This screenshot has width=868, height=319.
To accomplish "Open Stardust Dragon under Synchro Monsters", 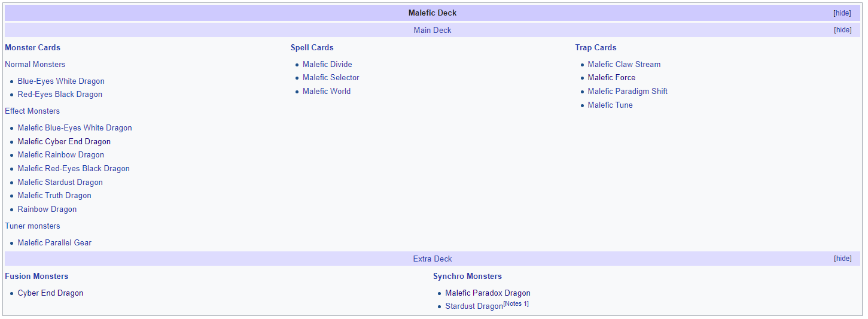I will pyautogui.click(x=474, y=306).
